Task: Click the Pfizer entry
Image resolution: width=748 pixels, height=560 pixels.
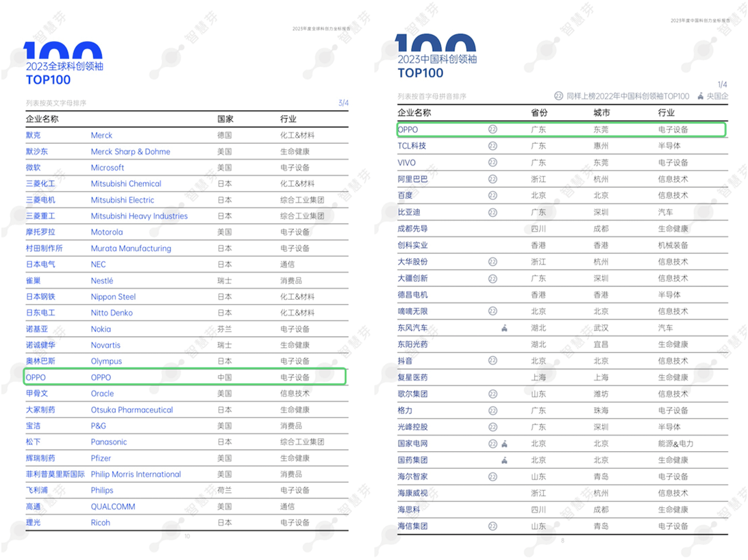Action: pyautogui.click(x=101, y=458)
